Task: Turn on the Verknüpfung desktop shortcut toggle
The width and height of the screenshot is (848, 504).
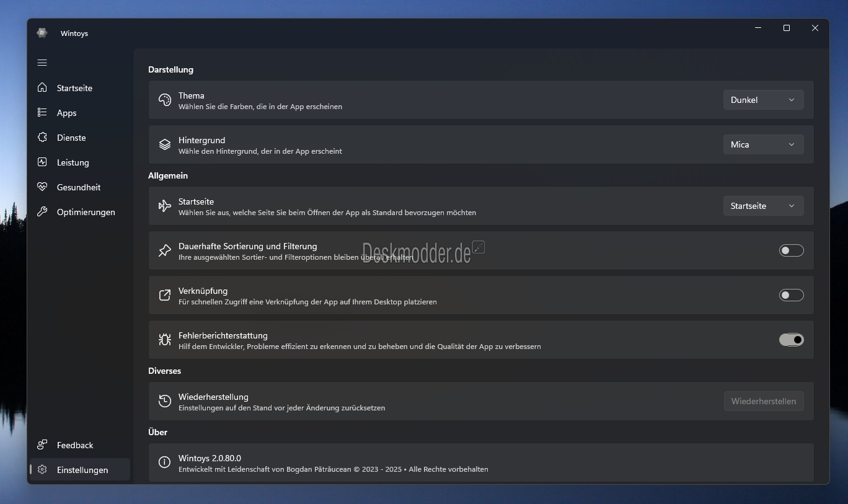Action: pos(791,295)
